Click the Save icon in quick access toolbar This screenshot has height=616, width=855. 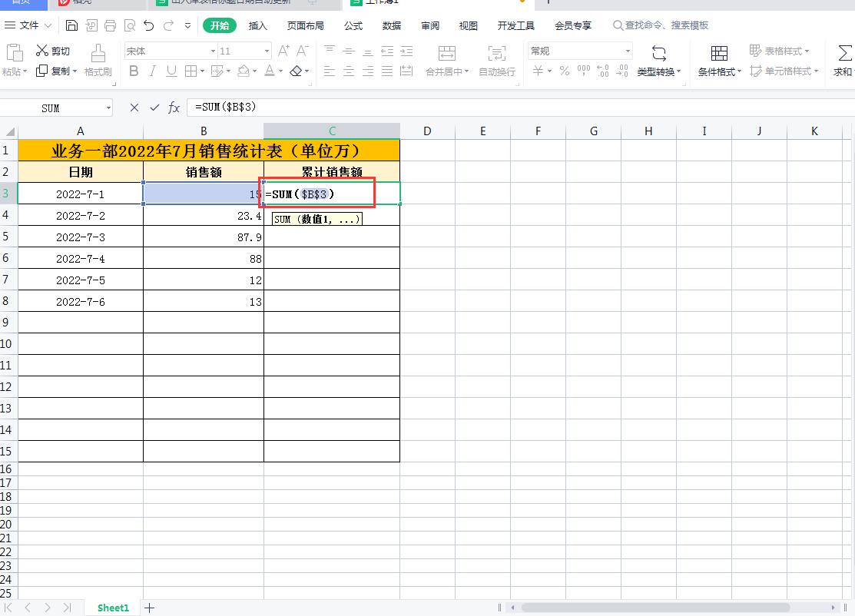click(x=71, y=25)
